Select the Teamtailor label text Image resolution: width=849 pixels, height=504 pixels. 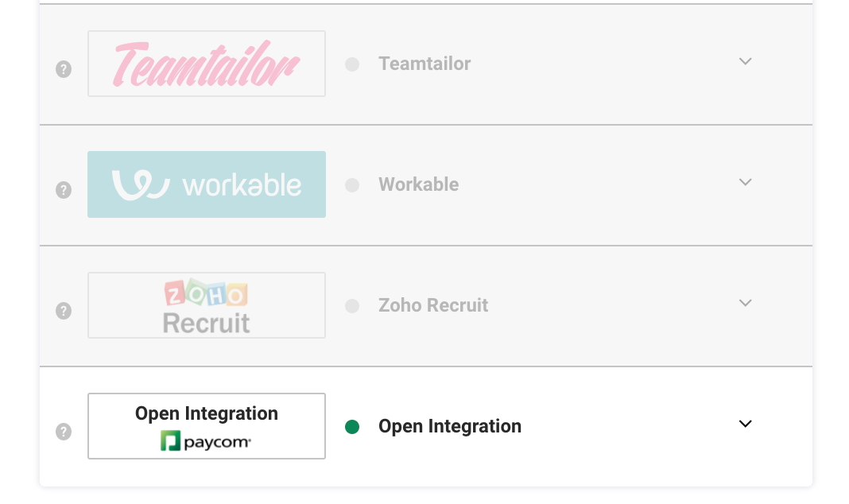click(424, 64)
